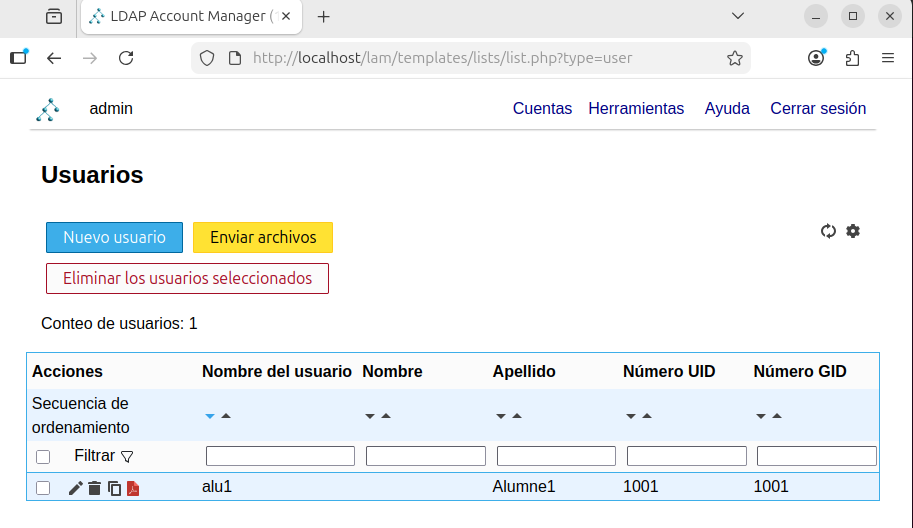This screenshot has width=913, height=528.
Task: Sort Nombre del usuario descending arrow
Action: click(210, 416)
